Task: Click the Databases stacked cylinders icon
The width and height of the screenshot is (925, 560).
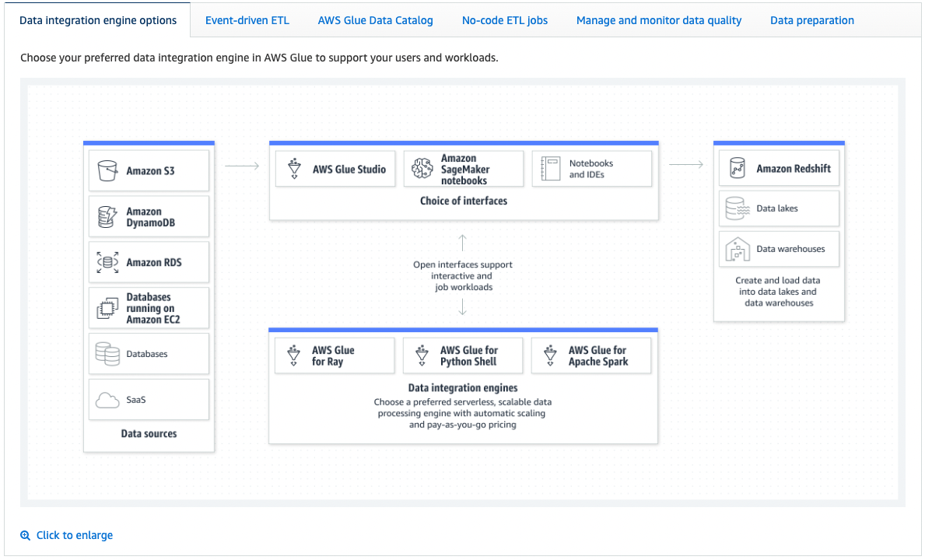Action: 107,354
